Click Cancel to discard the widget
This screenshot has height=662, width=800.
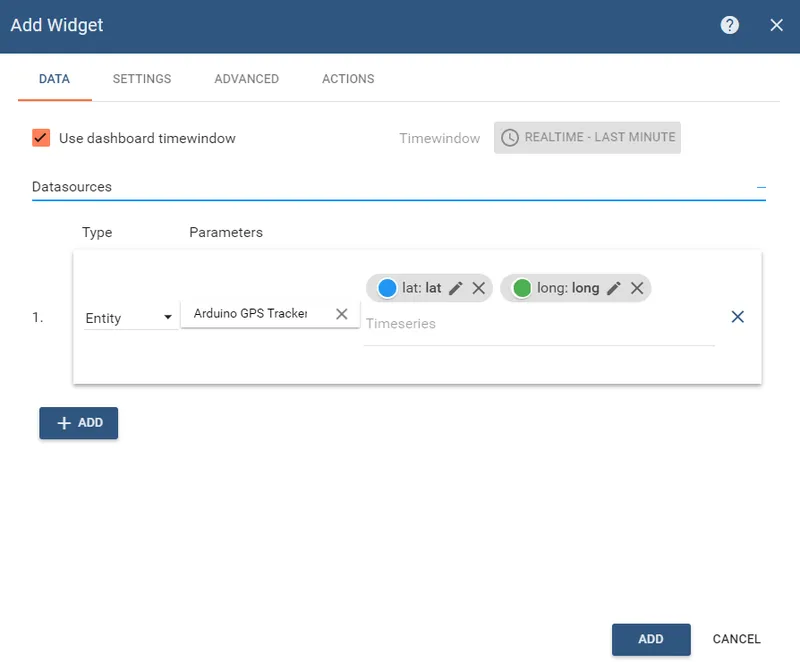736,639
